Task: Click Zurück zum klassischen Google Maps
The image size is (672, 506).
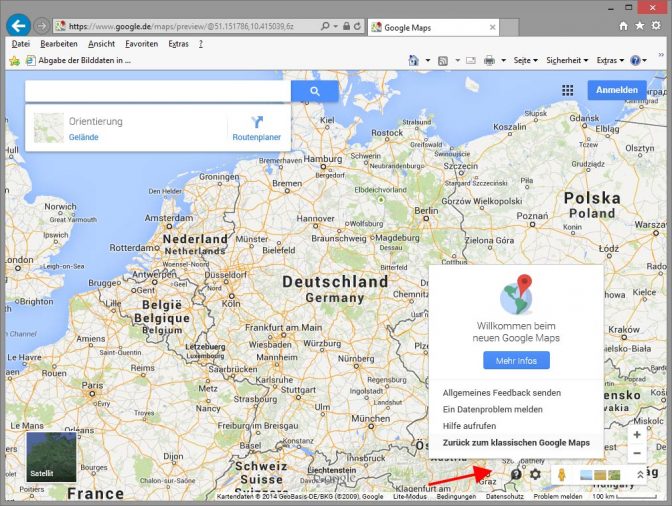Action: point(516,443)
